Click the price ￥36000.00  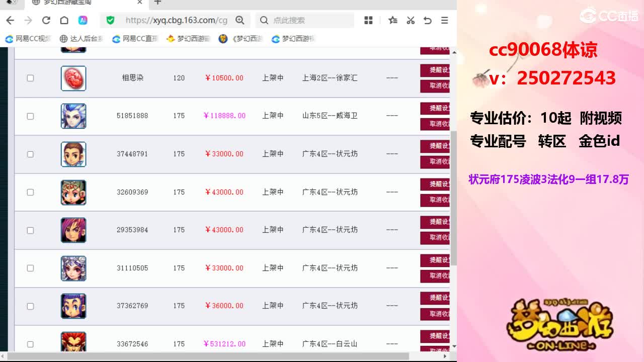pos(224,306)
